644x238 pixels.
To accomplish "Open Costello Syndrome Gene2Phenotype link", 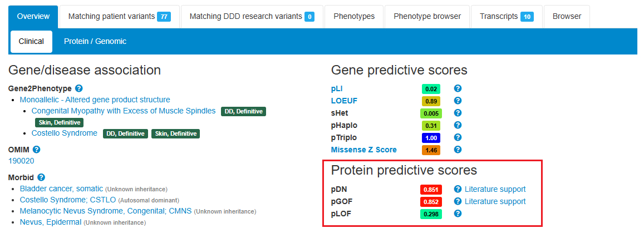I will [x=65, y=133].
